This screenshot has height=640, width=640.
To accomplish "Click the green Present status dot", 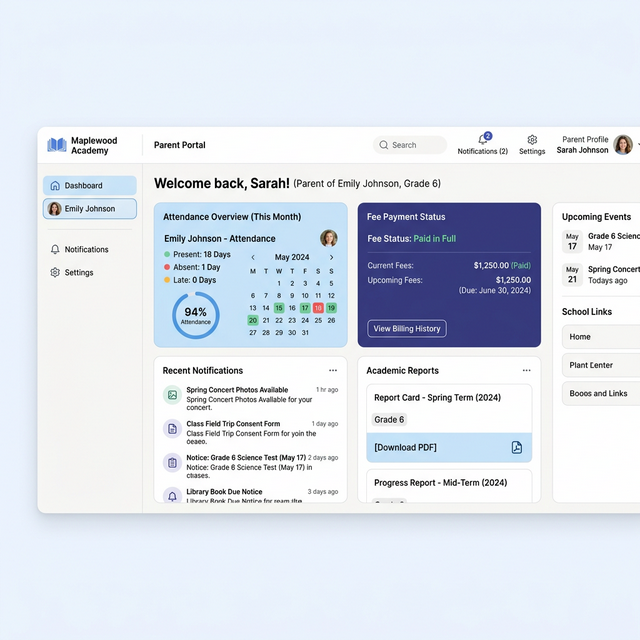I will (x=167, y=254).
